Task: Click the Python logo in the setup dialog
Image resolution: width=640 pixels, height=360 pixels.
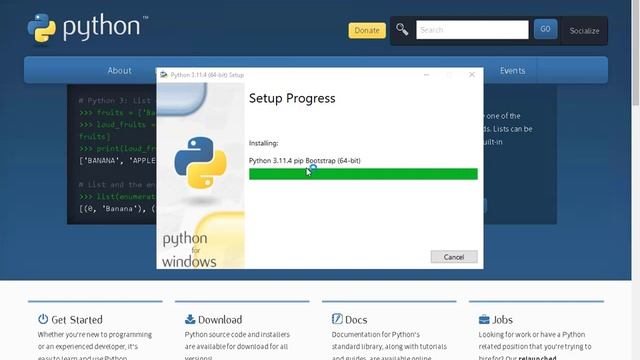Action: (x=200, y=162)
